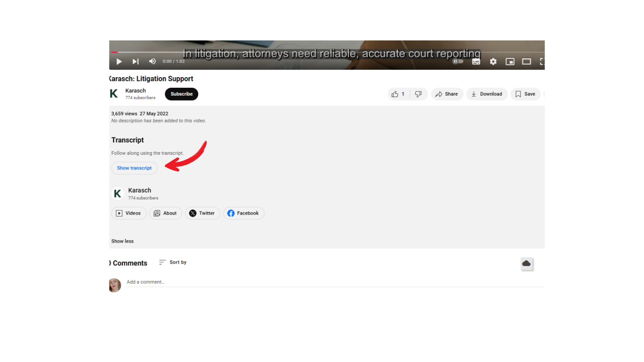Mute the video volume

[x=152, y=61]
